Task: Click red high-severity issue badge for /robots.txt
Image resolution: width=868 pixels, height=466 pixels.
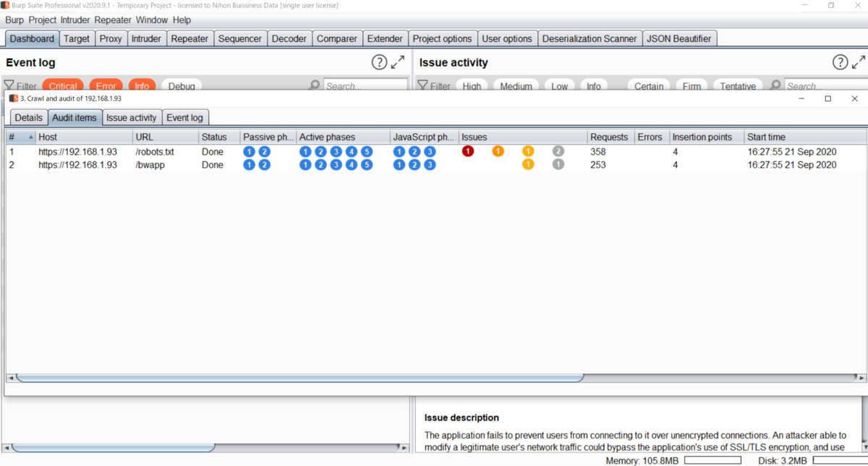Action: coord(467,151)
